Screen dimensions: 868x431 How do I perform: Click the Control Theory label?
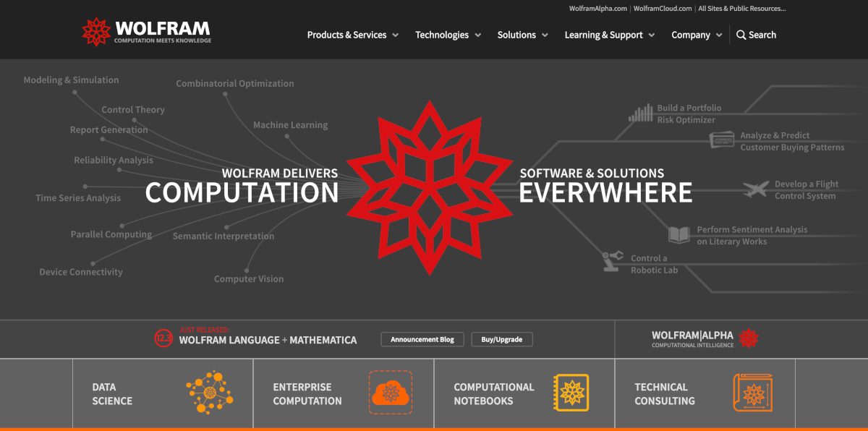[x=133, y=110]
